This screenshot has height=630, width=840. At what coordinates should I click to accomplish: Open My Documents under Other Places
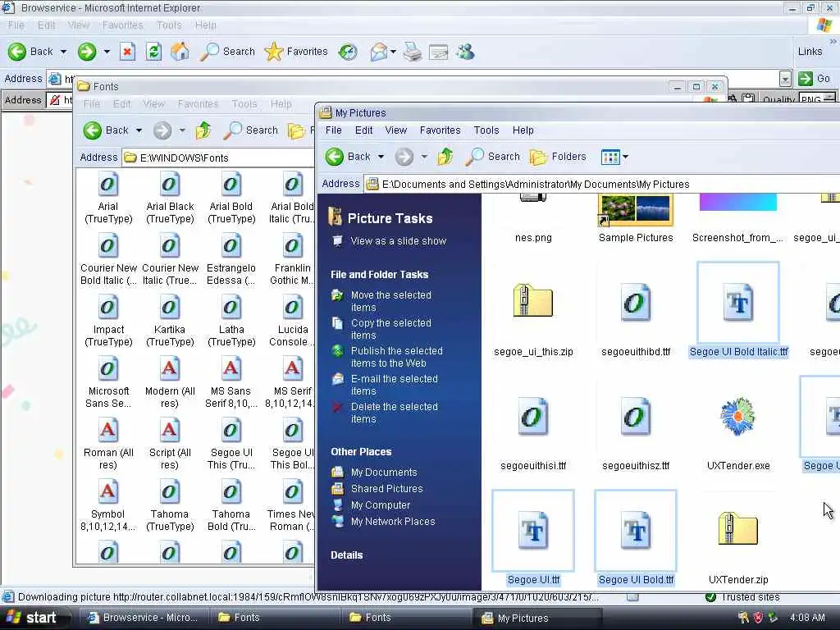pyautogui.click(x=384, y=472)
